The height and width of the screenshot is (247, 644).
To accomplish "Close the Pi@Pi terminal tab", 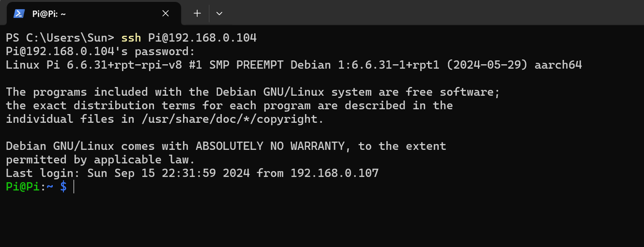I will [x=166, y=14].
